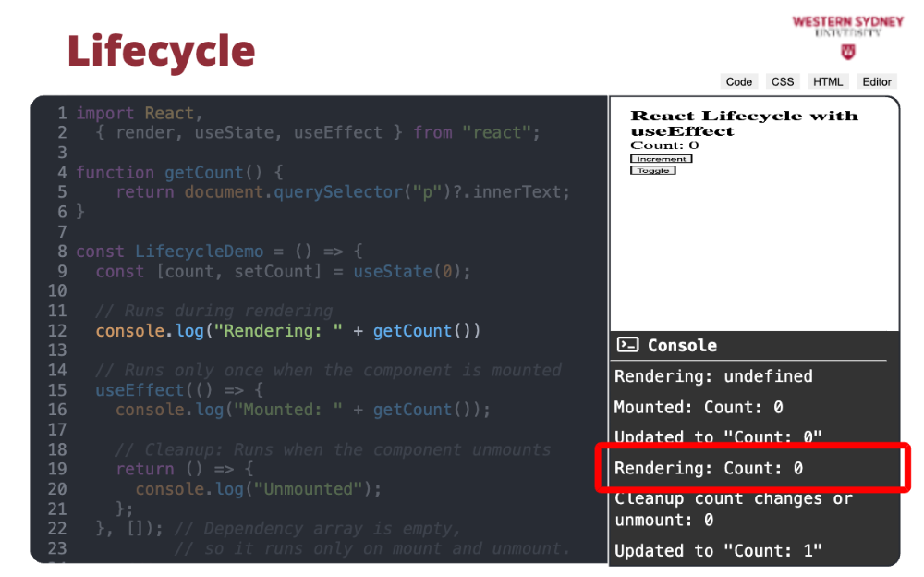The width and height of the screenshot is (924, 577).
Task: Click the 'Updated to "Count: 1"' log line
Action: tap(718, 551)
